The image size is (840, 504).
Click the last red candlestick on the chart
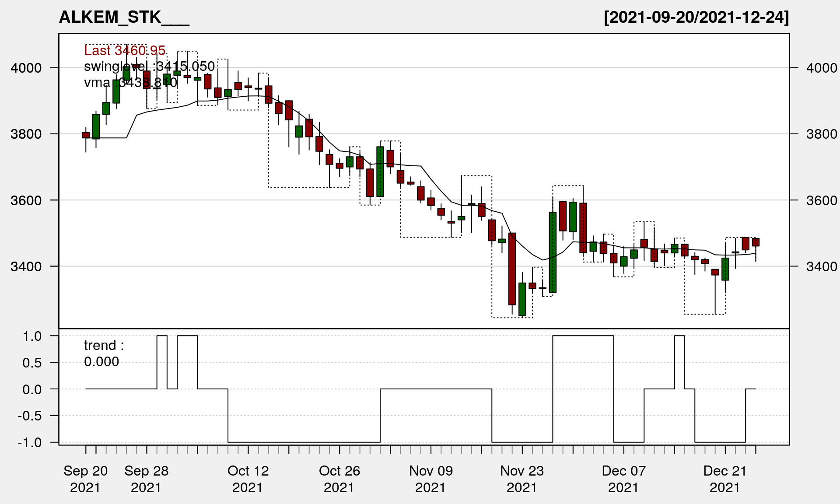click(x=756, y=242)
